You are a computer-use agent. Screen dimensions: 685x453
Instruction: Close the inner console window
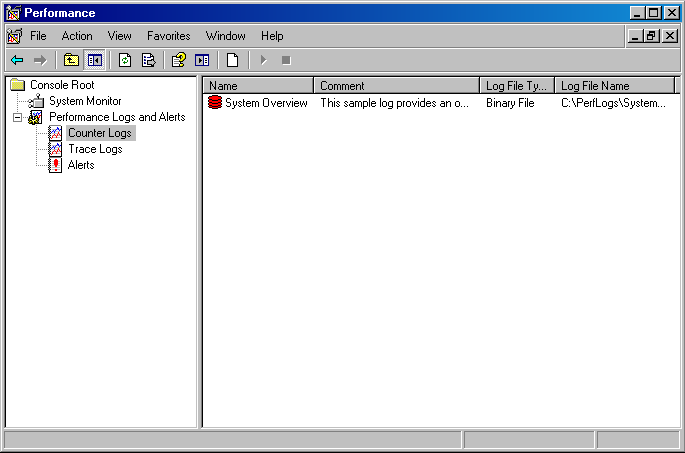click(670, 36)
